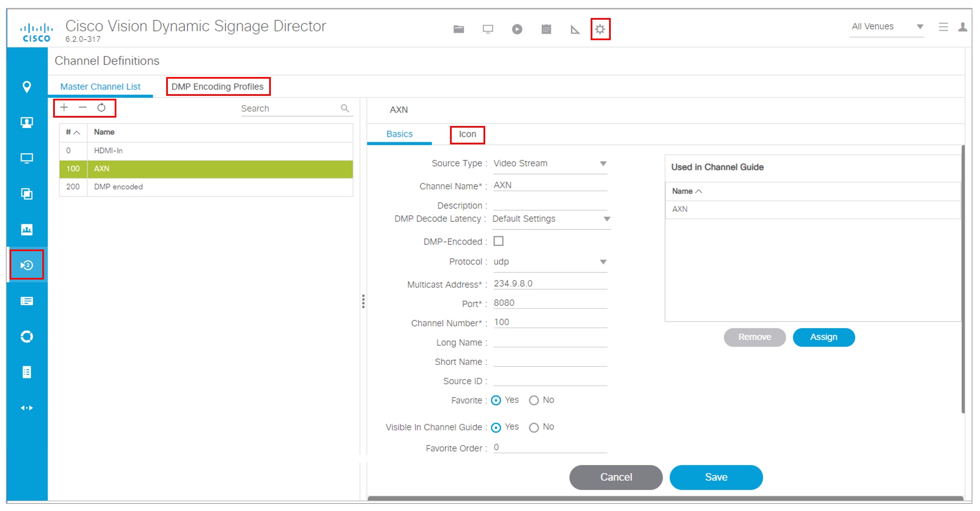
Task: Click the play circle icon in top toolbar
Action: click(517, 29)
